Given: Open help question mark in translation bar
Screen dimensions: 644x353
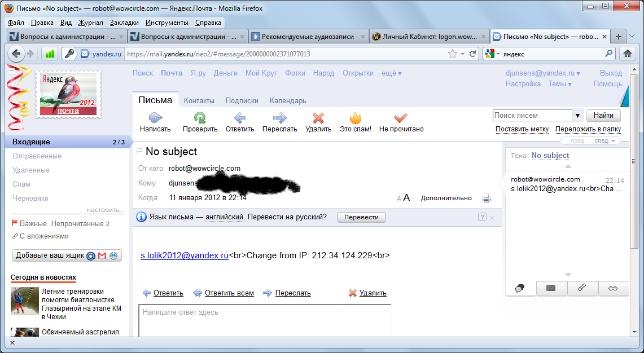Looking at the screenshot, I should click(x=482, y=217).
